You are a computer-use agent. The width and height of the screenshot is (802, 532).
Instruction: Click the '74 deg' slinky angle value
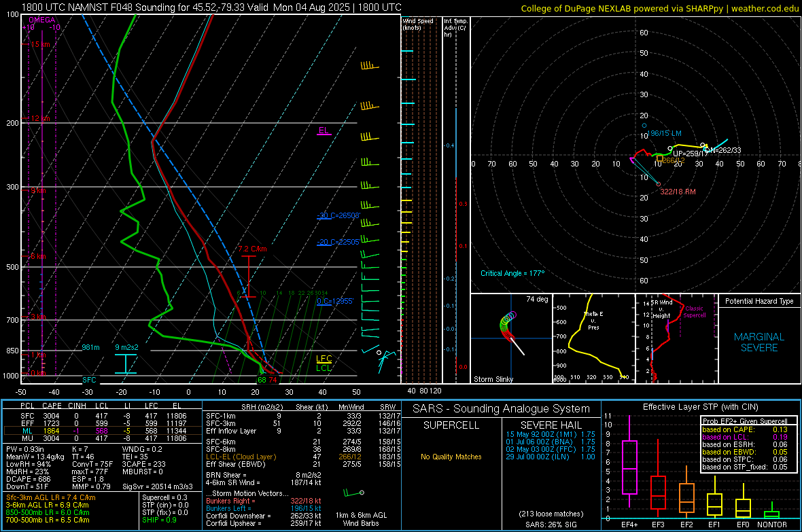click(537, 299)
